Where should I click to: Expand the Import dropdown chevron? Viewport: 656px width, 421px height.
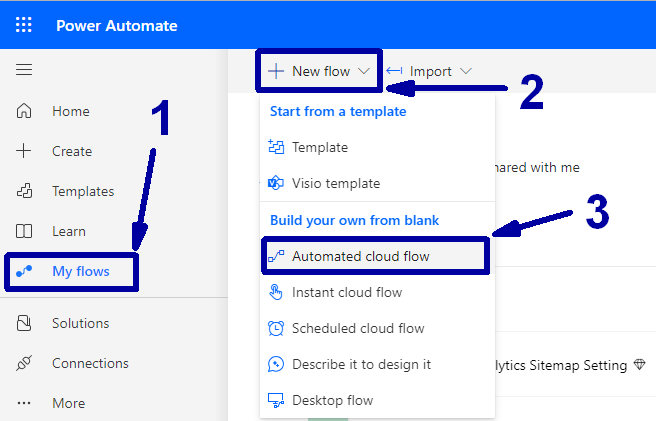click(x=466, y=71)
